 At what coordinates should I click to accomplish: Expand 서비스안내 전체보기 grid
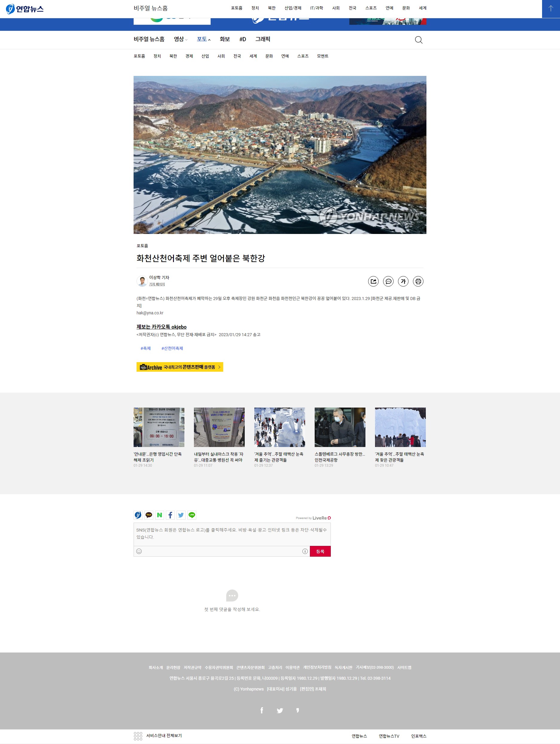(x=157, y=736)
